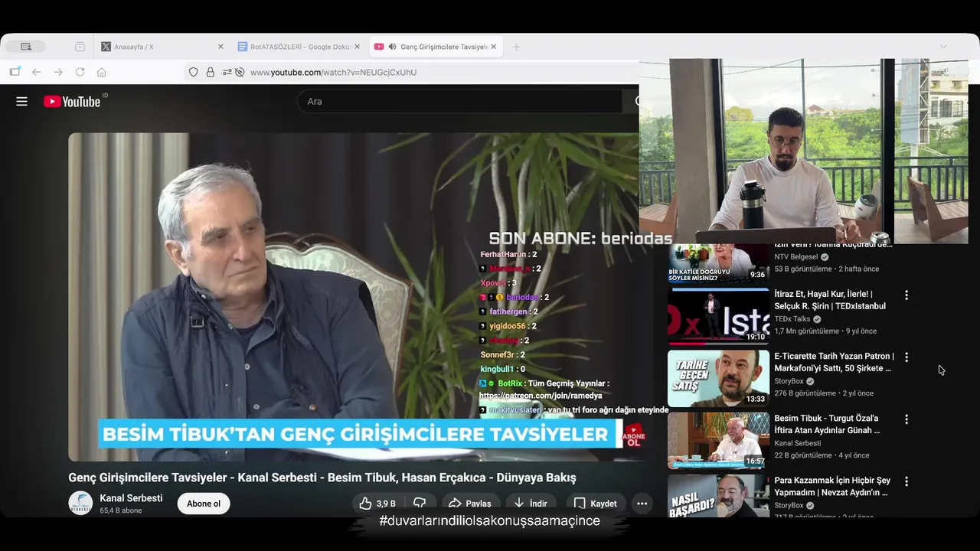Open the shield tracking protection icon
980x551 pixels.
(194, 72)
